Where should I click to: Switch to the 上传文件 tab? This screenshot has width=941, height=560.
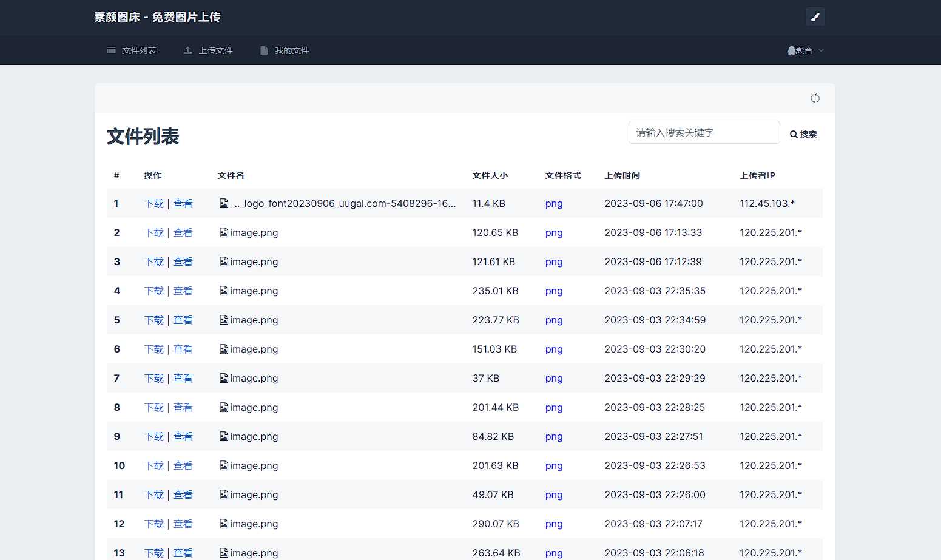coord(215,50)
